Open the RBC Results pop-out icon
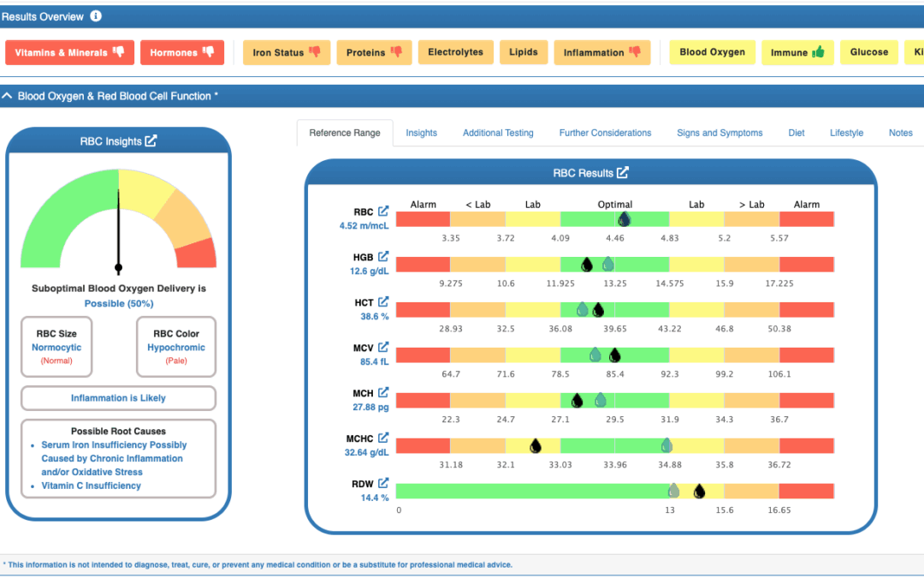 tap(623, 173)
